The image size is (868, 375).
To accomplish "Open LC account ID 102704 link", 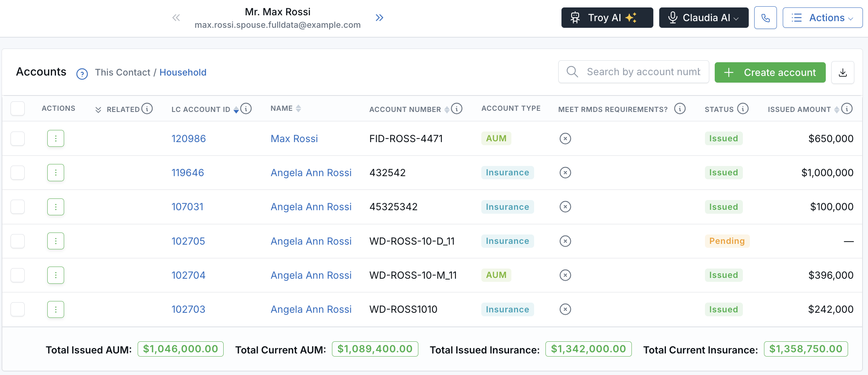I will click(188, 275).
